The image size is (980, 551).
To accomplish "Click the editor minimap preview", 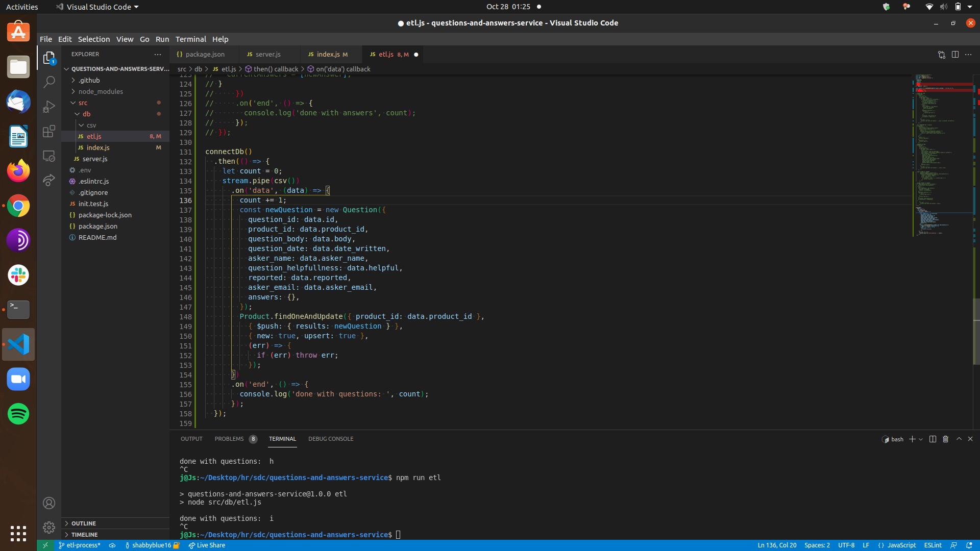I will 942,156.
